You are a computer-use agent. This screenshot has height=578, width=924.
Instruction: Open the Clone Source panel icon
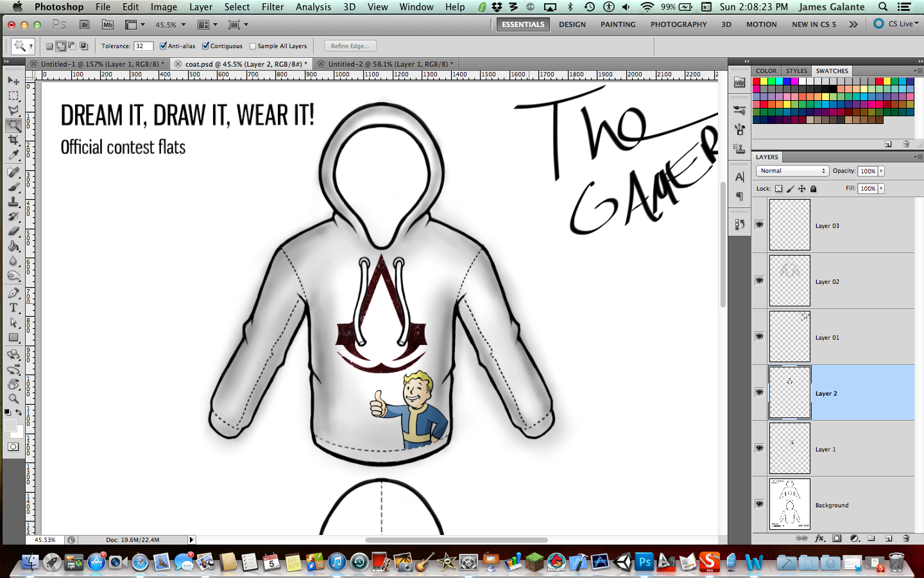(740, 148)
